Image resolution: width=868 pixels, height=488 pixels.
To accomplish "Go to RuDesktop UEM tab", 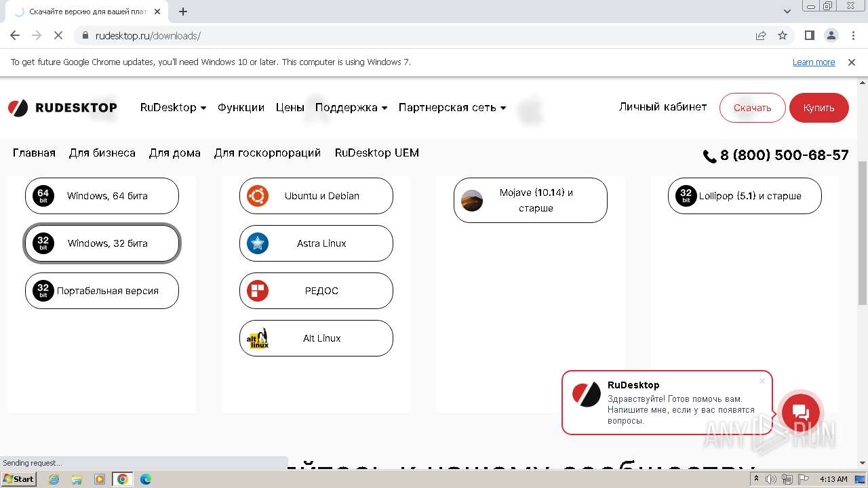I will coord(377,153).
